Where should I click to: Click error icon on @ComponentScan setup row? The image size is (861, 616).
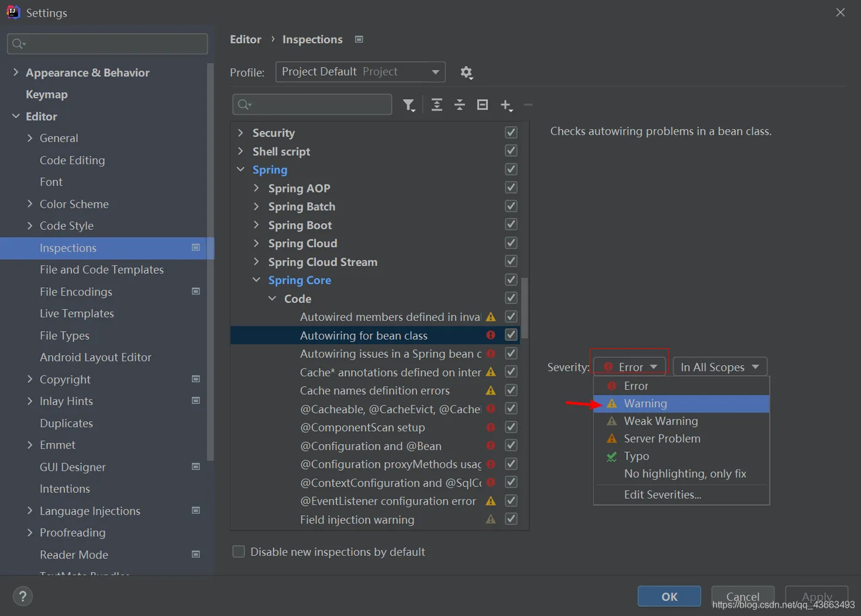(x=491, y=427)
